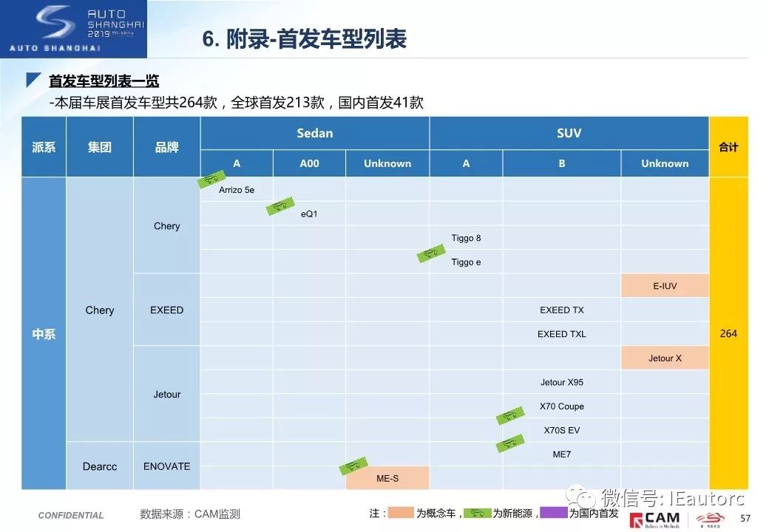
Task: Click the ME7 cell
Action: click(562, 454)
